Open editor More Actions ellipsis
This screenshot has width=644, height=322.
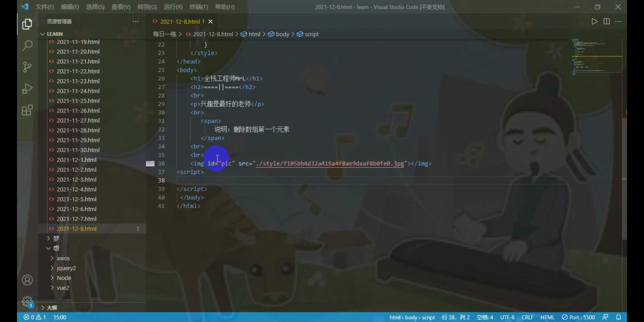618,21
